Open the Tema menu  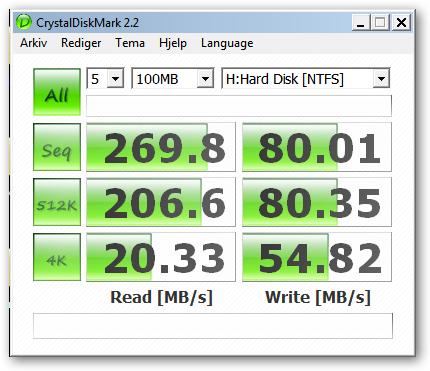[130, 43]
